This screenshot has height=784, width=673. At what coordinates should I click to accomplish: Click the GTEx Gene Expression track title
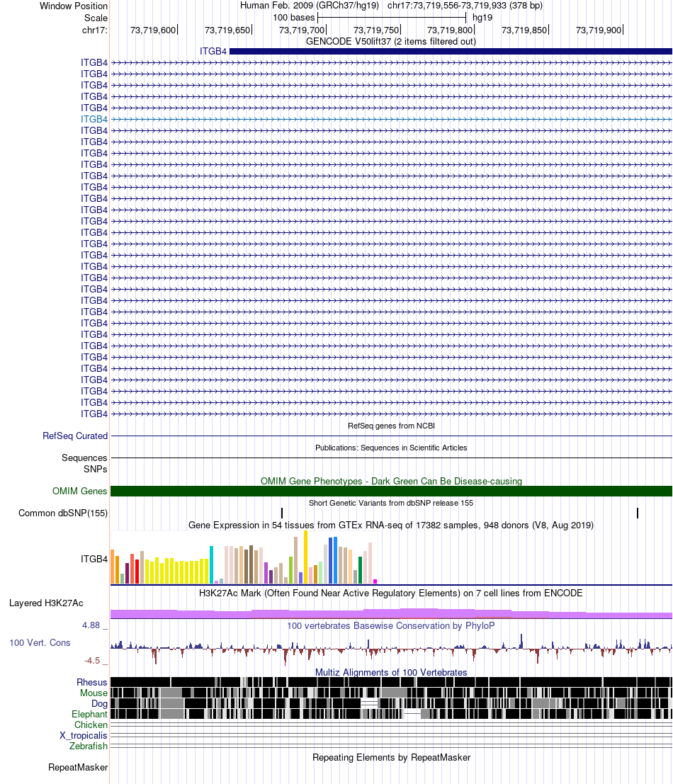click(x=390, y=525)
